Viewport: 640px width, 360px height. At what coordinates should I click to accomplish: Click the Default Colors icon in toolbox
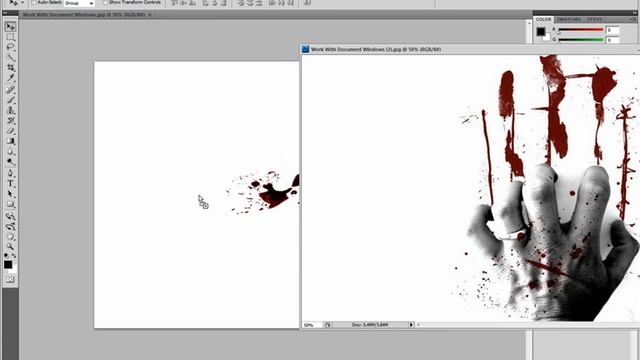tap(6, 256)
